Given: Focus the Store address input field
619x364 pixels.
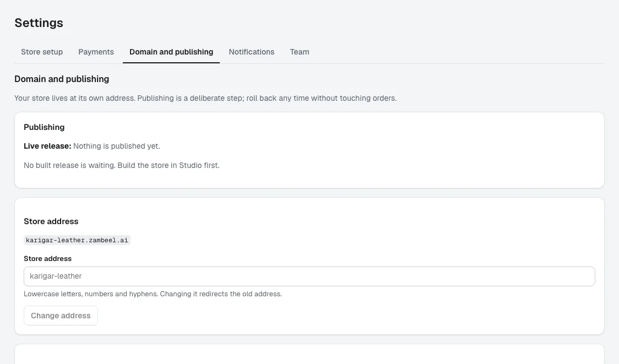Looking at the screenshot, I should (309, 276).
